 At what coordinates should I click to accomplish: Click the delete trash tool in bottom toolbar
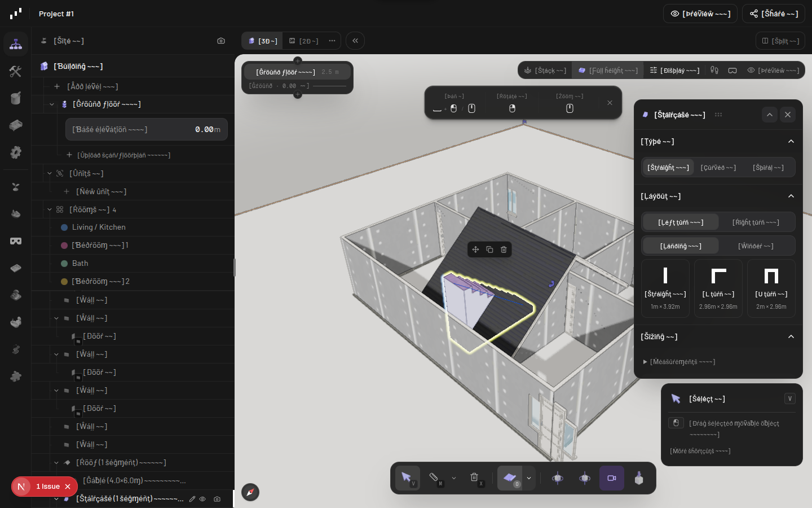[x=474, y=478]
